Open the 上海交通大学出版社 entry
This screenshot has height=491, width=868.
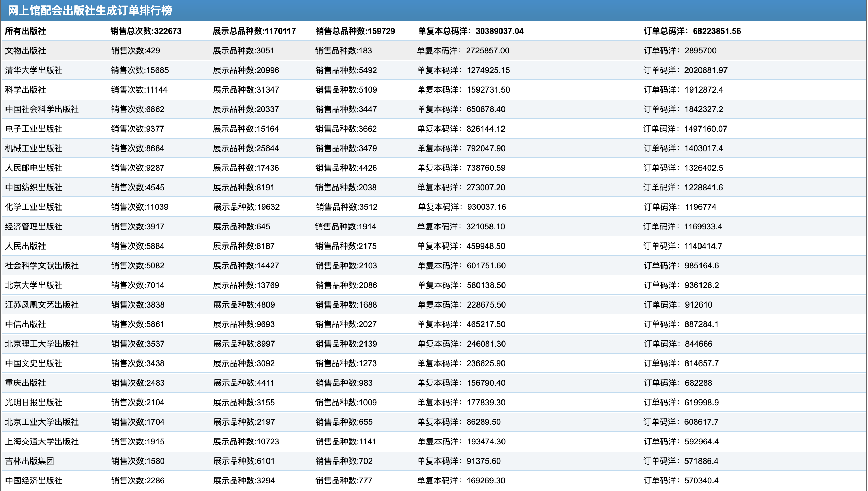point(42,442)
